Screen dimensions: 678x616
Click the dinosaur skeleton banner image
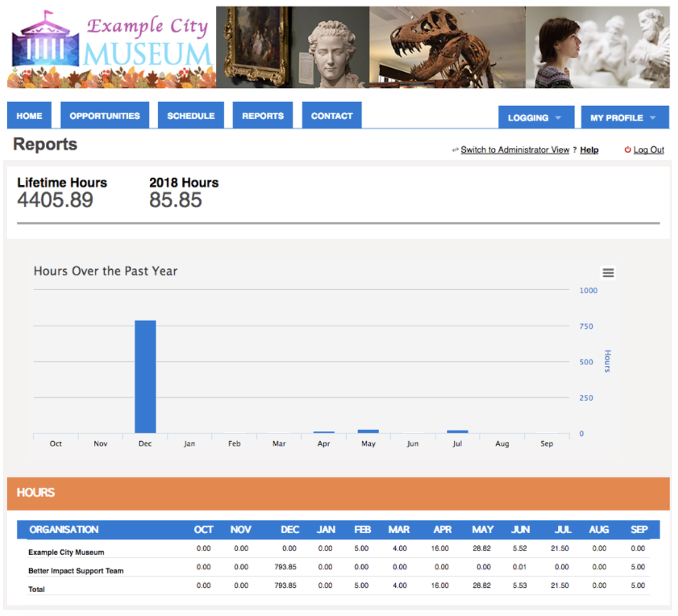coord(447,48)
